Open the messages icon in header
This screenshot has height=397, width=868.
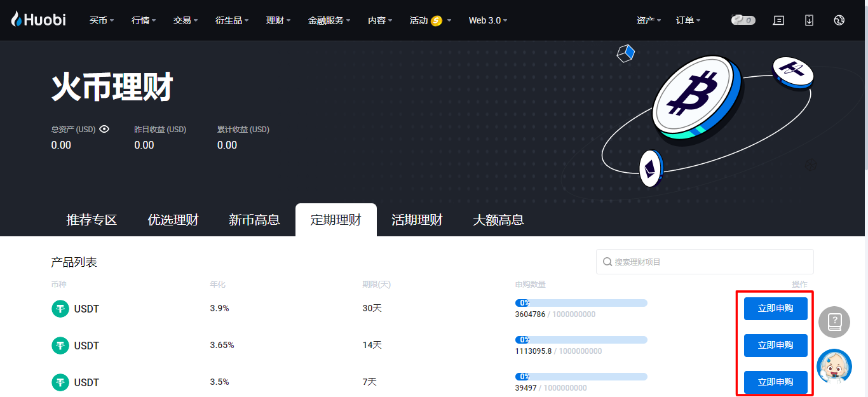point(778,20)
